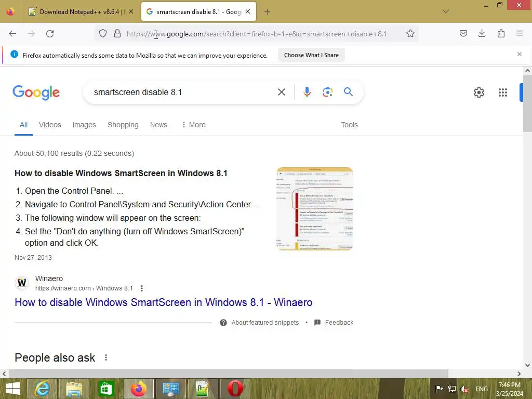Screen dimensions: 532x399
Task: Select the All results tab
Action: (x=23, y=125)
